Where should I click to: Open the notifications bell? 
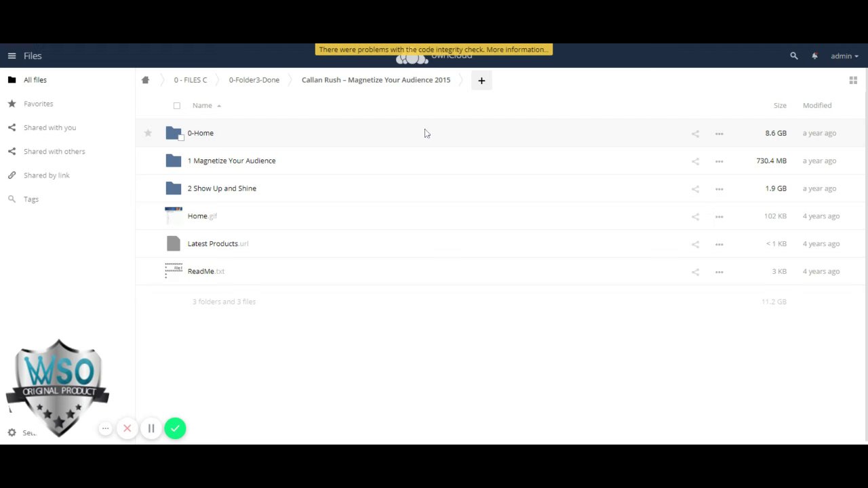coord(814,56)
